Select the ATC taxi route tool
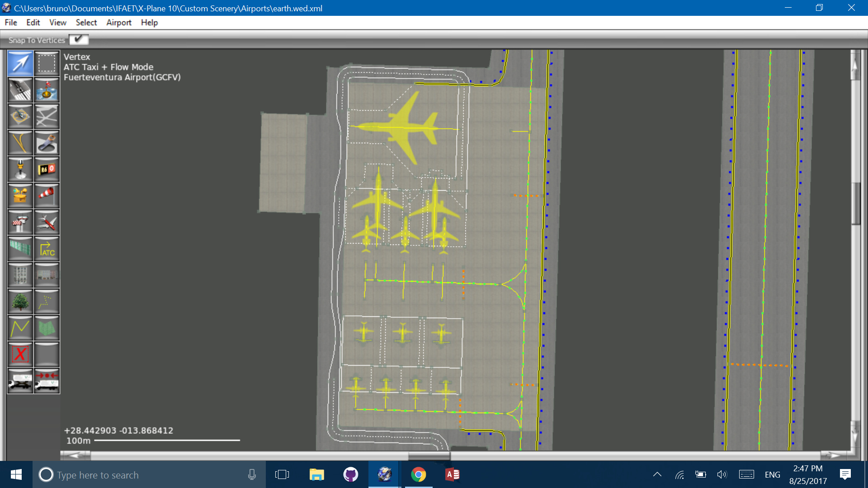This screenshot has width=868, height=488. [x=47, y=249]
